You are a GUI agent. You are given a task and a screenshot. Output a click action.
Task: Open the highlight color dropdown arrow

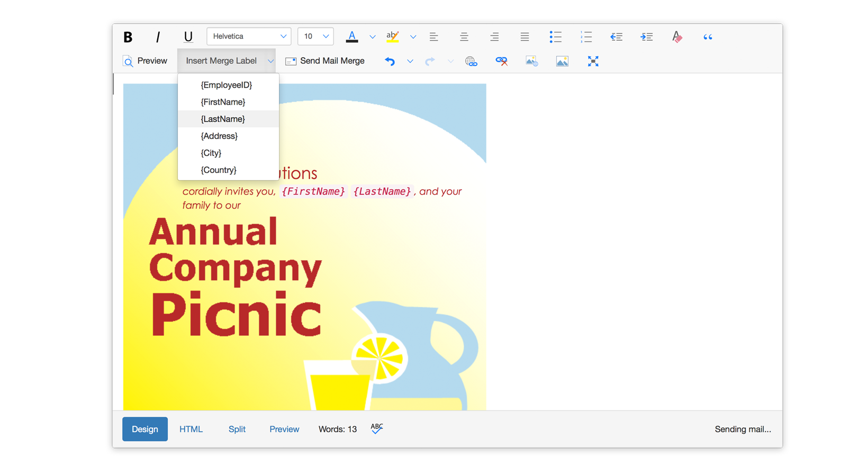(x=413, y=37)
